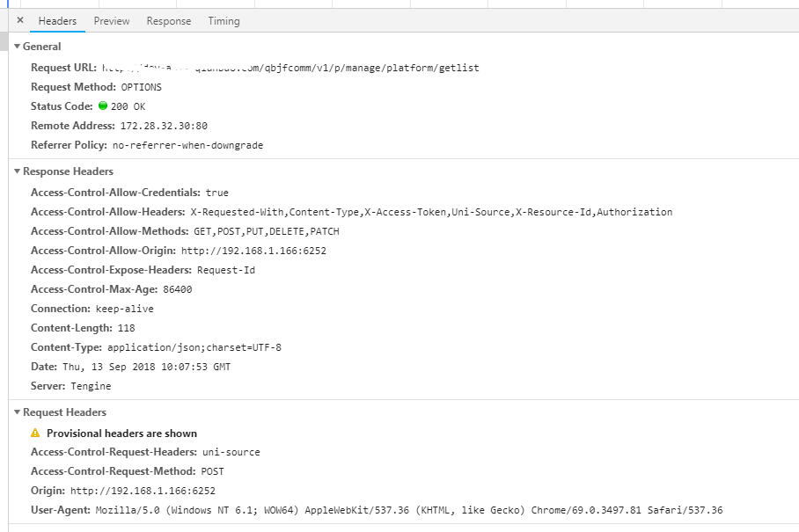Select the Remote Address value 172.28.32.30:80
Screen dimensions: 799x532
click(x=164, y=126)
